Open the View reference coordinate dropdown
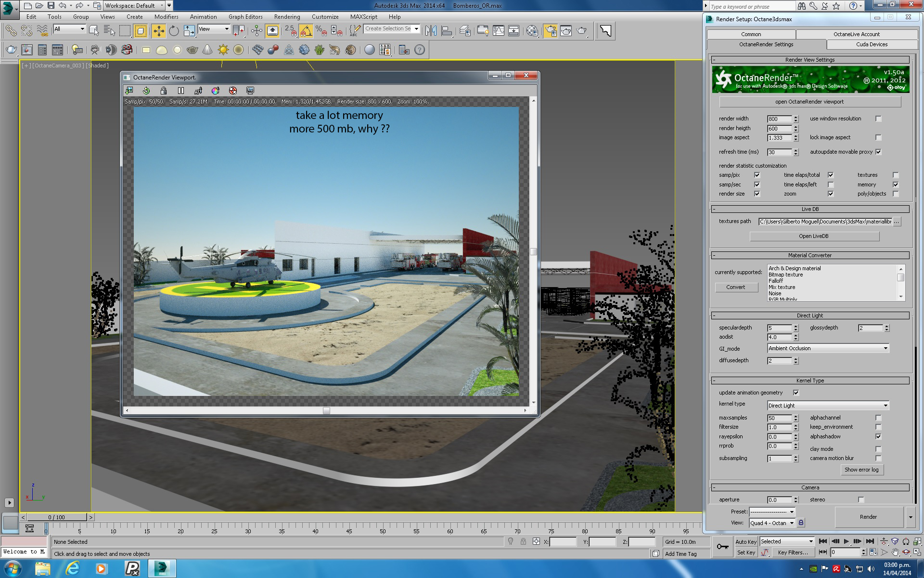 pyautogui.click(x=214, y=29)
